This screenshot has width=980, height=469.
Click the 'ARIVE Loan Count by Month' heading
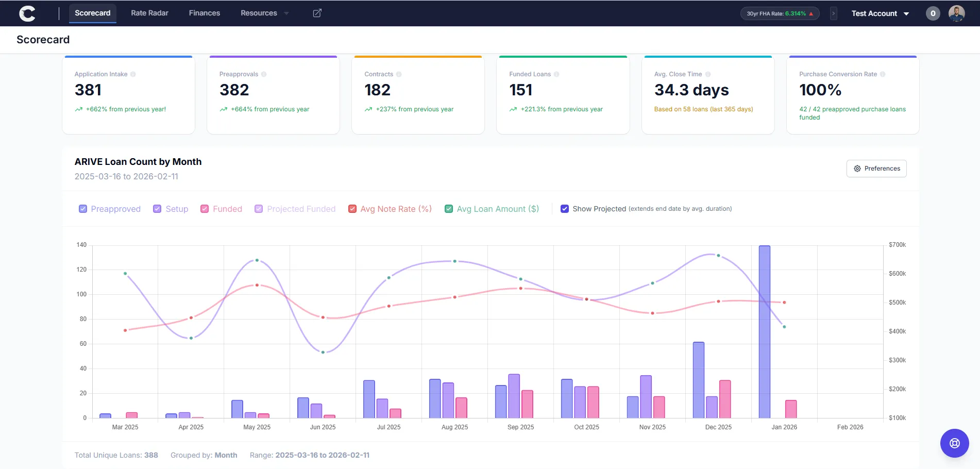(x=138, y=162)
